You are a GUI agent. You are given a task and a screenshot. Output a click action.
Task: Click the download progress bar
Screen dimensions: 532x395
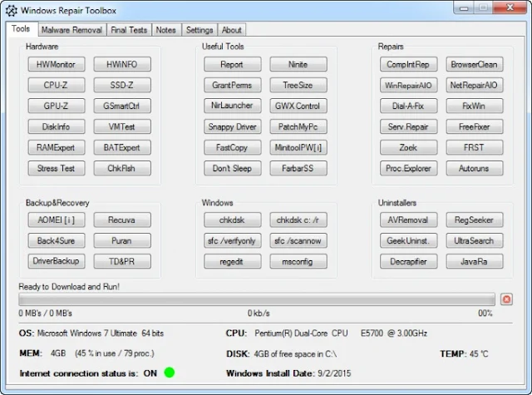pyautogui.click(x=257, y=299)
